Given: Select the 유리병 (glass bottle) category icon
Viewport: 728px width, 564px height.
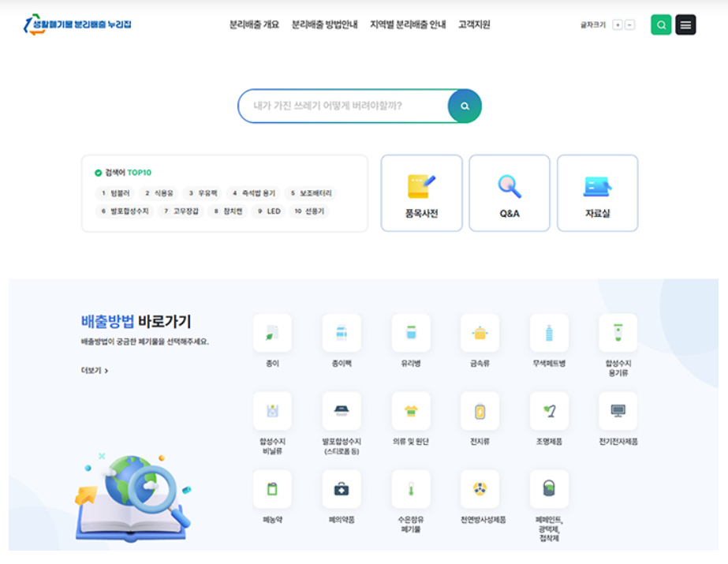Looking at the screenshot, I should [x=410, y=333].
